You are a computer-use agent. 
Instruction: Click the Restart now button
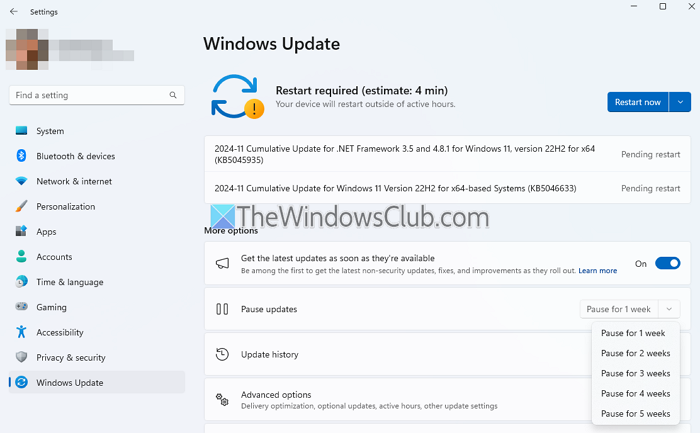pyautogui.click(x=638, y=102)
